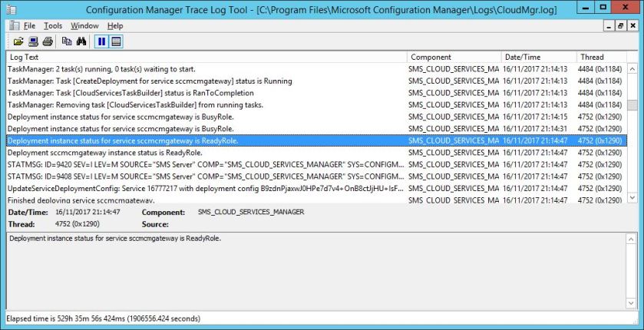Screen dimensions: 644x330
Task: Open the File menu
Action: pyautogui.click(x=30, y=26)
